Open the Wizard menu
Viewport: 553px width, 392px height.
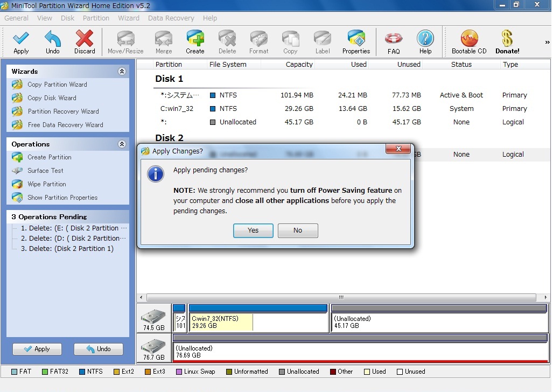tap(128, 18)
